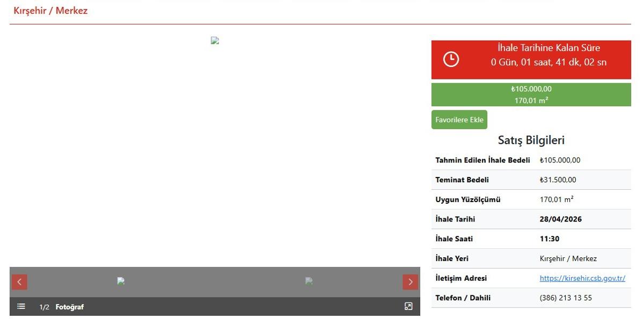Click the İhale Tarihi date 28/04/2026
This screenshot has width=644, height=319.
click(560, 219)
